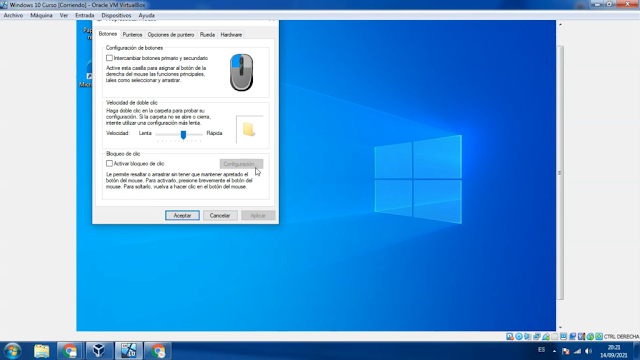
Task: Switch to the first Chrome taskbar window
Action: click(x=69, y=351)
